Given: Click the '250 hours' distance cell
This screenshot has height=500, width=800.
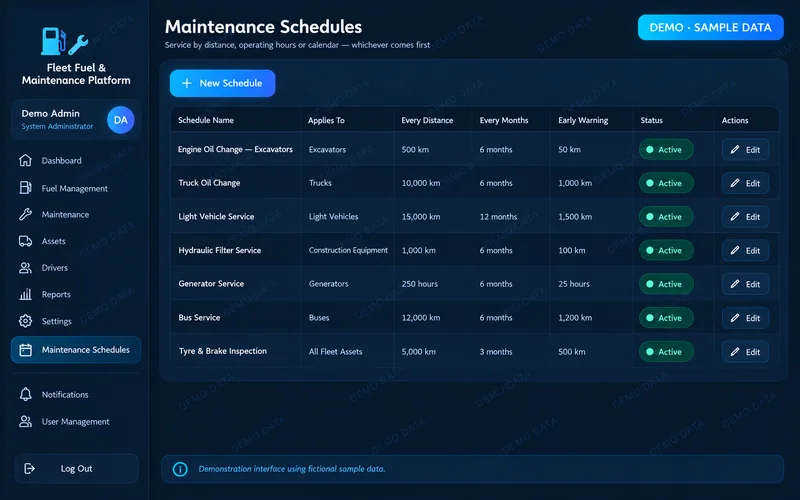Looking at the screenshot, I should 419,284.
